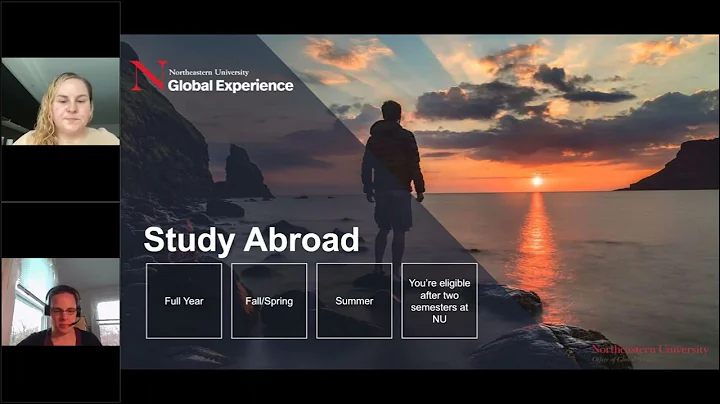The width and height of the screenshot is (720, 404).
Task: Click the eligibility after two semesters box
Action: point(439,301)
